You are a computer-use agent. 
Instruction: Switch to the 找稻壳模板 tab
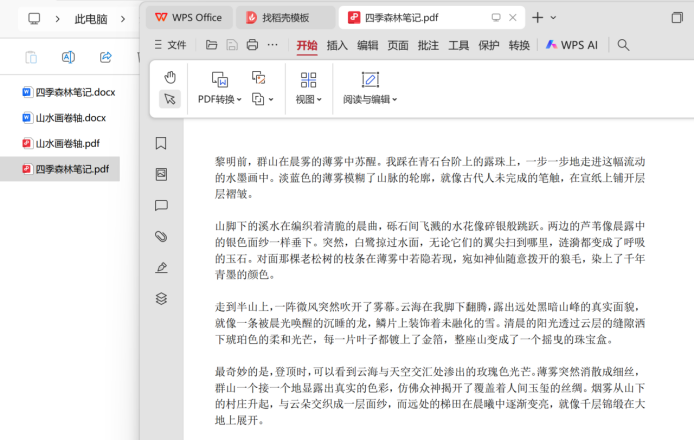coord(285,18)
